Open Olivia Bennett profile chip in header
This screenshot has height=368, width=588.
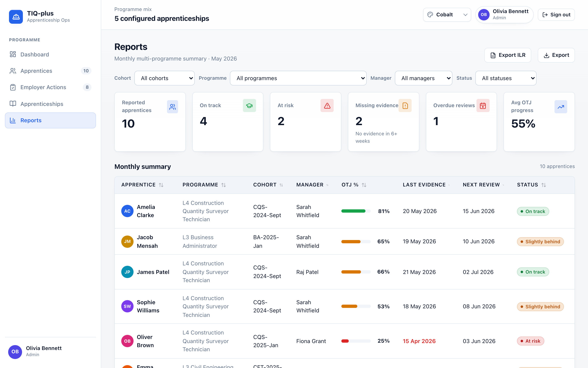(504, 15)
